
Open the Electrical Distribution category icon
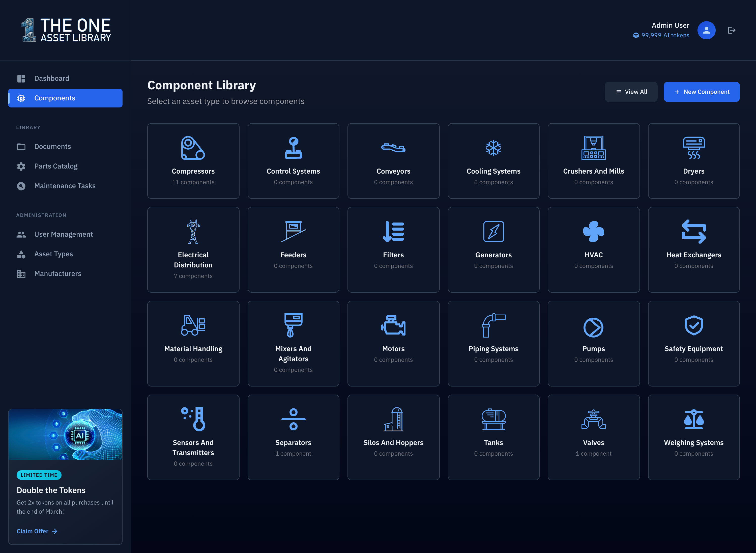(193, 232)
